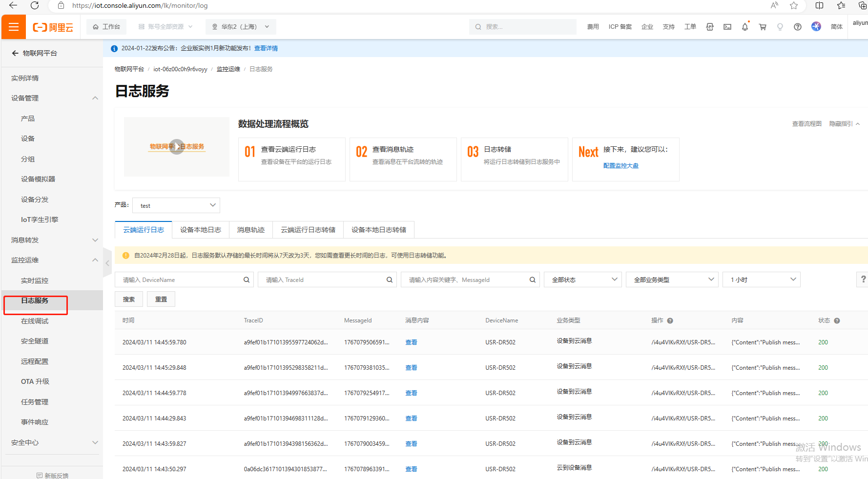The width and height of the screenshot is (868, 479).
Task: Collapse the left sidebar panel handle
Action: coord(107,263)
